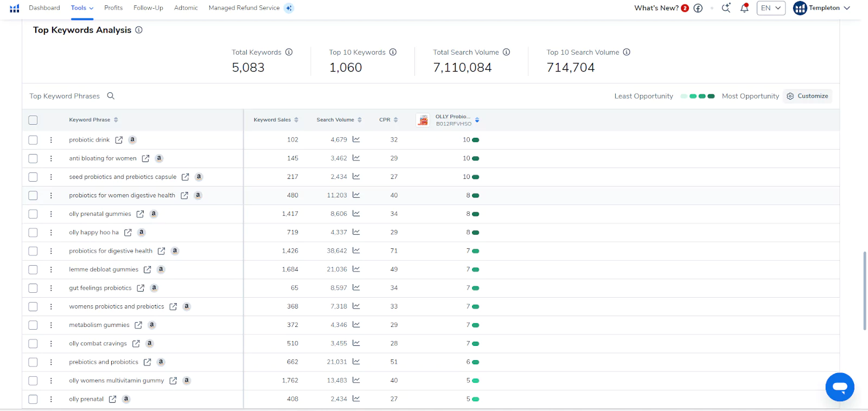Open notifications bell icon
The height and width of the screenshot is (411, 868).
[744, 8]
